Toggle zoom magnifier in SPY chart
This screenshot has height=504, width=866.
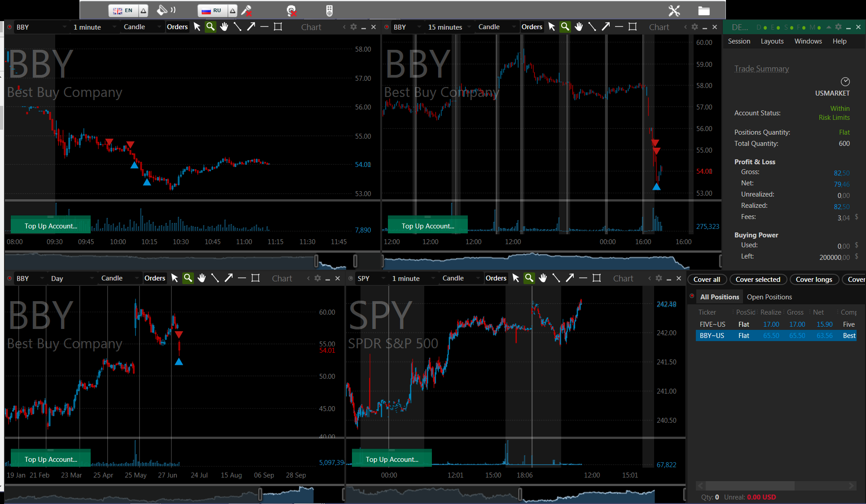(529, 278)
